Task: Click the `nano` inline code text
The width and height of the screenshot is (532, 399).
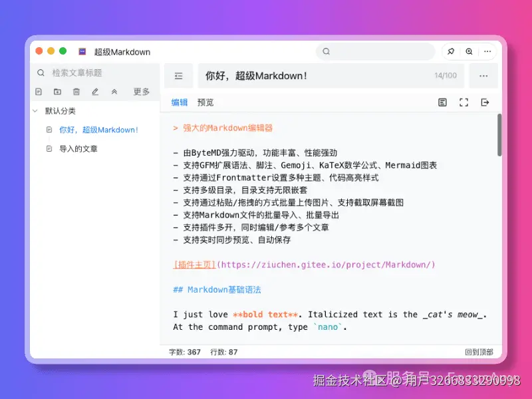Action: (328, 327)
